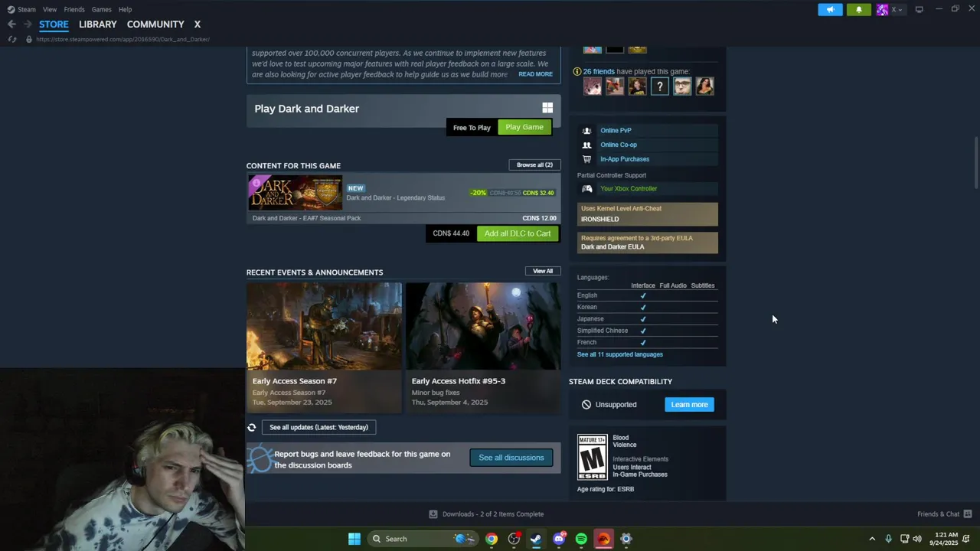Open the announcements megaphone
The height and width of the screenshot is (551, 980).
pyautogui.click(x=830, y=9)
